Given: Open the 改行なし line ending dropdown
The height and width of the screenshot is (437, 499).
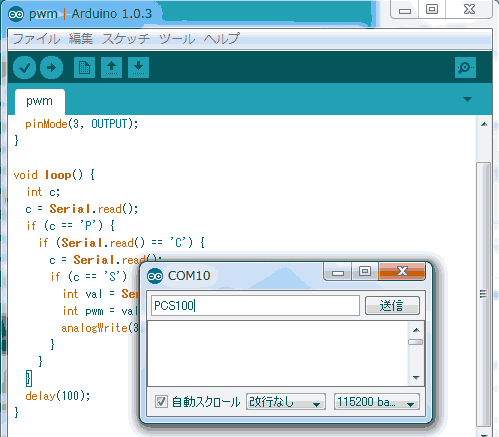Looking at the screenshot, I should tap(286, 402).
